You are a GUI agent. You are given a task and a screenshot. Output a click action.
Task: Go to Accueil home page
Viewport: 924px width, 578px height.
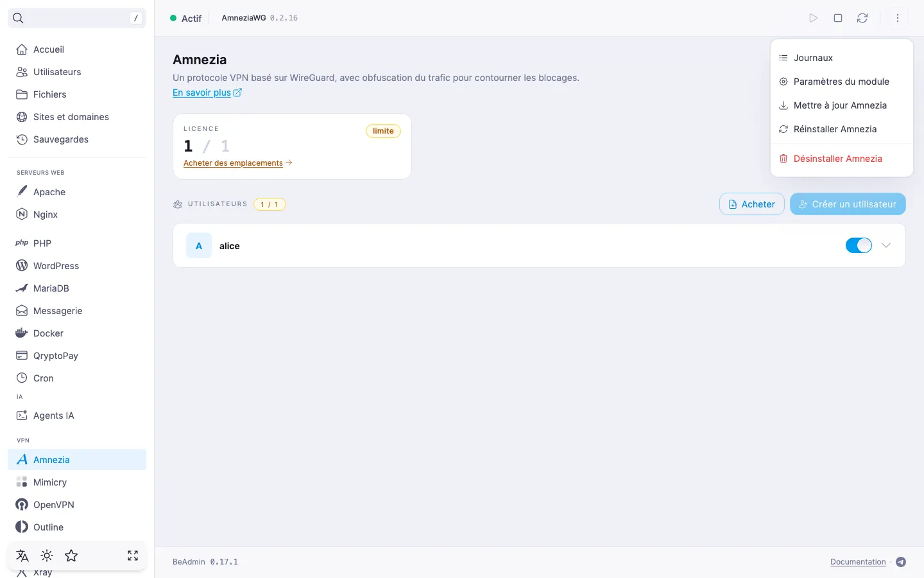click(x=77, y=49)
